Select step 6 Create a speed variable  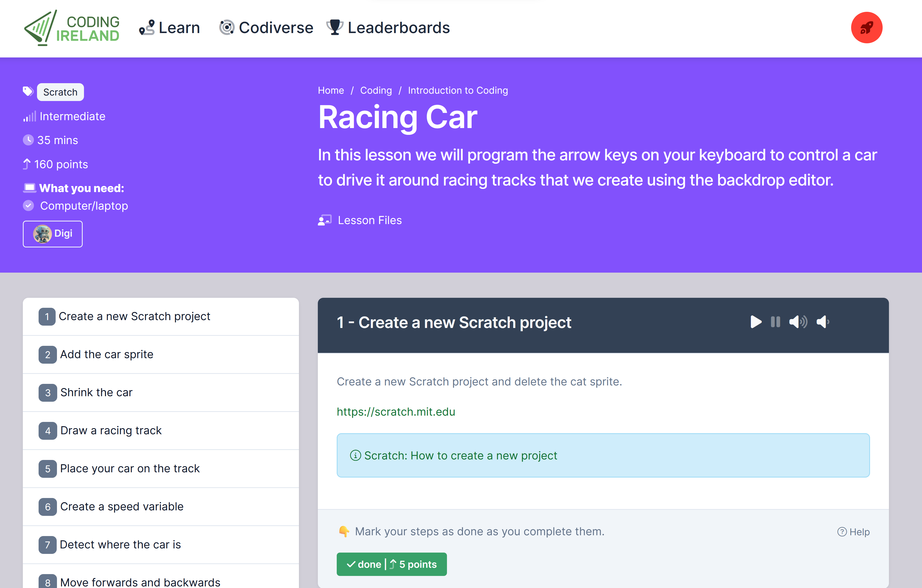(x=121, y=506)
